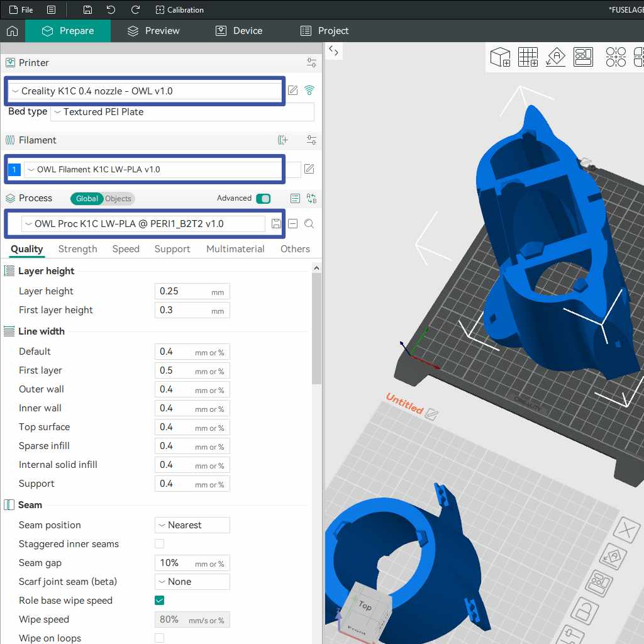Screen dimensions: 644x644
Task: Click filament 1 color swatch
Action: point(14,169)
